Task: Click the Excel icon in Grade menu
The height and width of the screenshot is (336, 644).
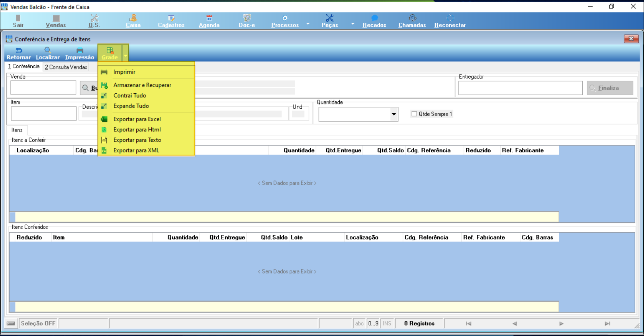Action: click(x=104, y=119)
